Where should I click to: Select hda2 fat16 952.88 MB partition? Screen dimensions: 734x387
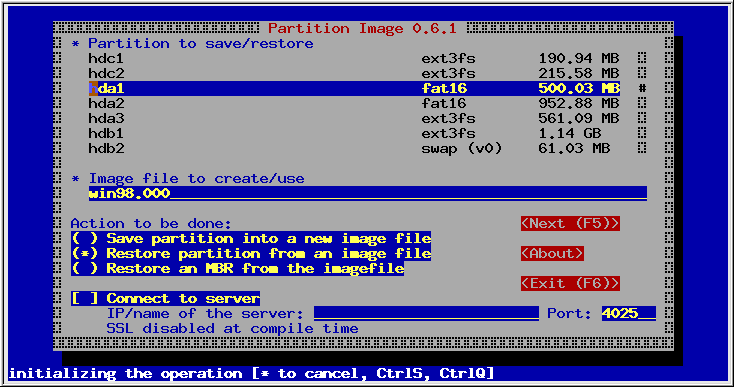tap(354, 103)
